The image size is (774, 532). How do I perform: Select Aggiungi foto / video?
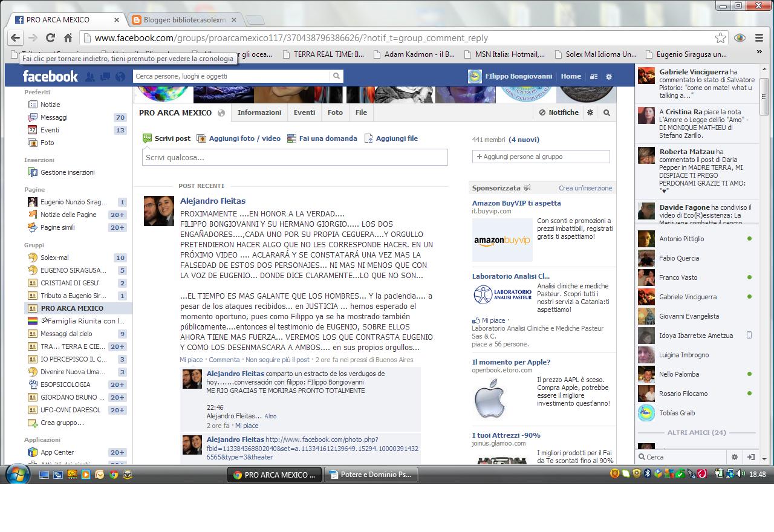pyautogui.click(x=239, y=138)
